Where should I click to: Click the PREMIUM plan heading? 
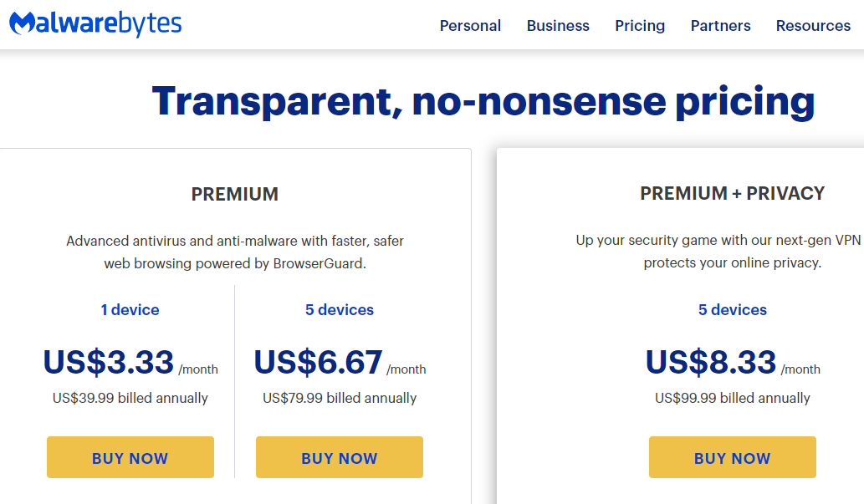click(235, 194)
